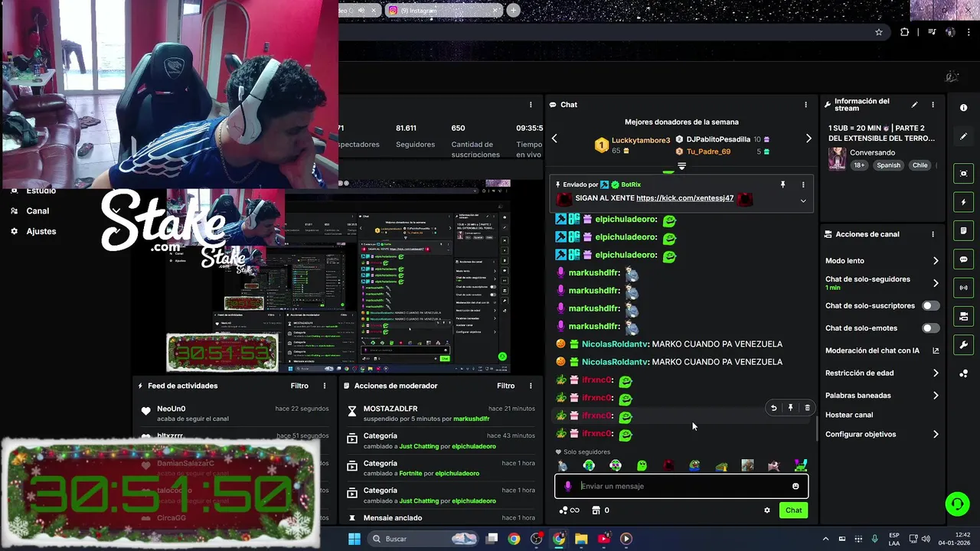
Task: Show next top donors with right arrow
Action: [808, 139]
